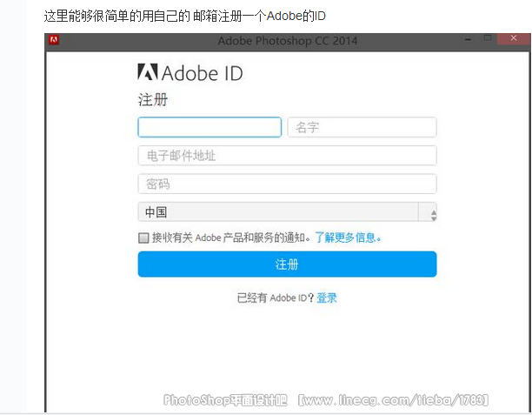
Task: Enable the Adobe product notifications checkbox
Action: (x=143, y=238)
